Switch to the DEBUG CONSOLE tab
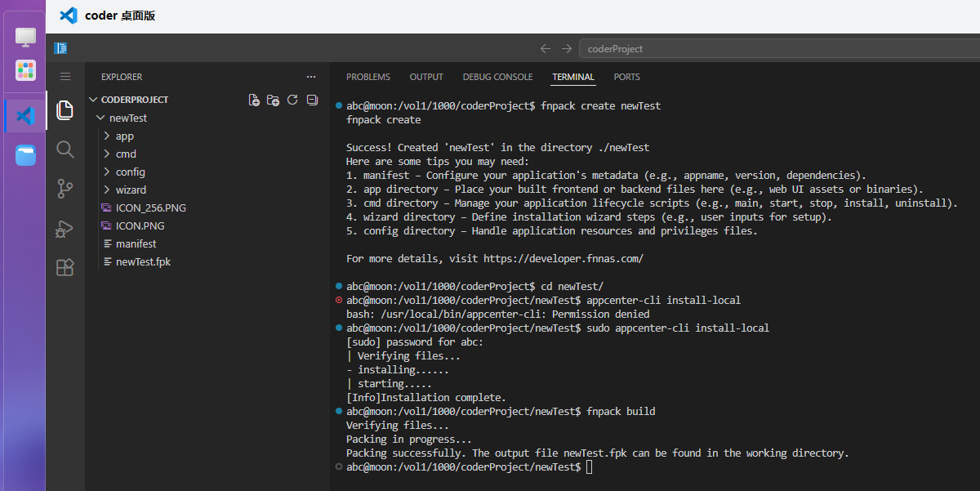Image resolution: width=980 pixels, height=491 pixels. (x=497, y=77)
